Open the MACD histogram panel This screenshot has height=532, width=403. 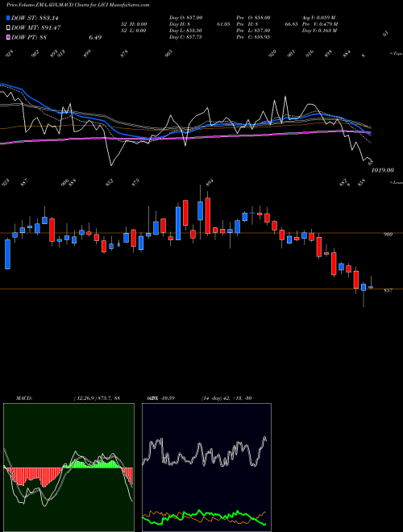tap(69, 468)
